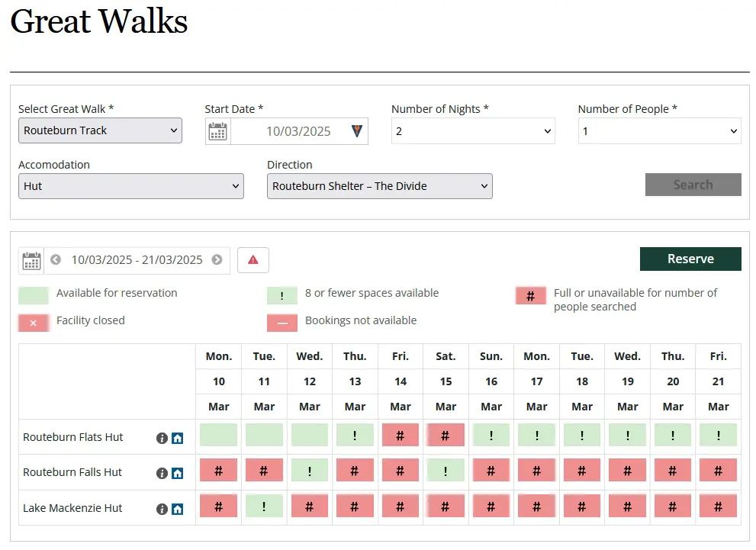
Task: Open the Number of Nights dropdown
Action: pyautogui.click(x=473, y=131)
